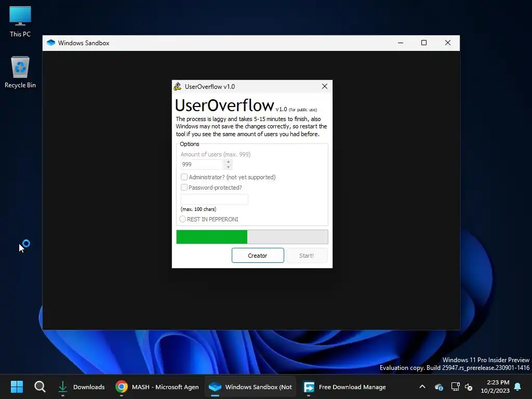Show hidden system tray icons chevron
Screen dimensions: 532x399
pos(422,387)
